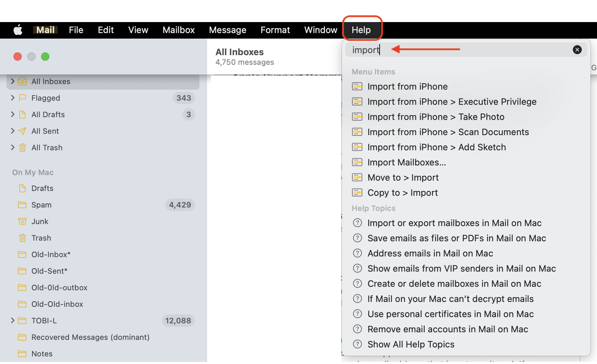Click the Flagged count badge 343

pyautogui.click(x=184, y=98)
